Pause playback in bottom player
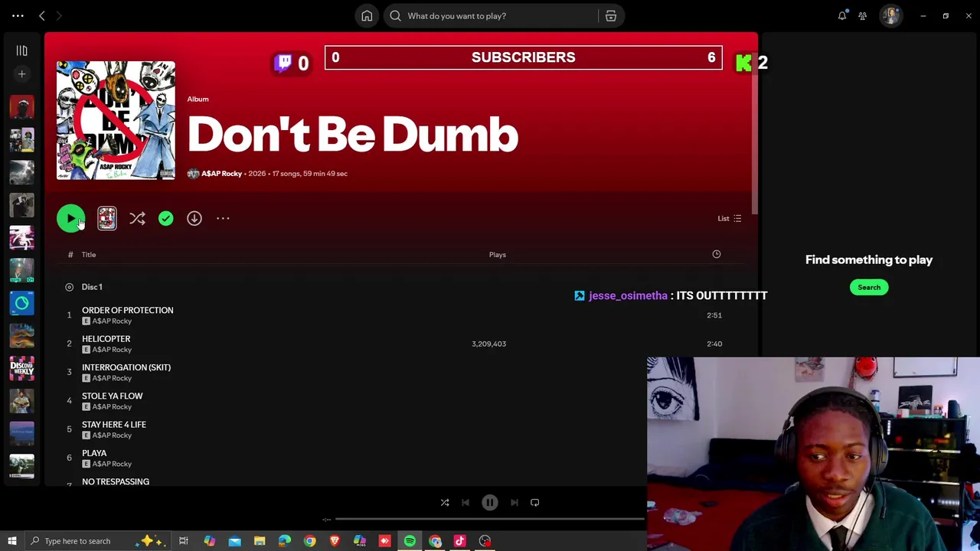 [490, 503]
